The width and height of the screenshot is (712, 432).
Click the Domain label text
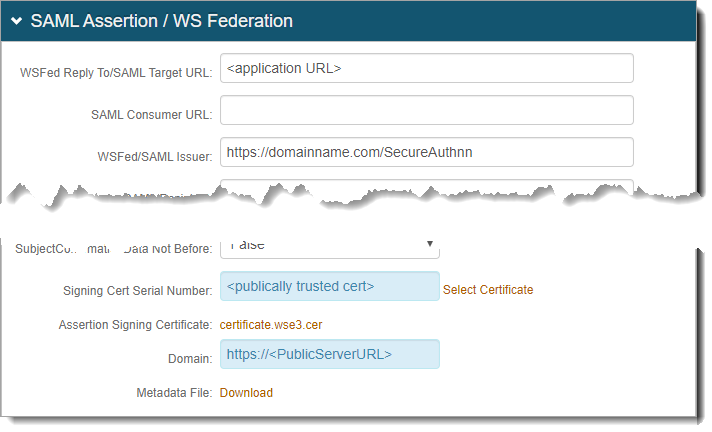pos(190,358)
